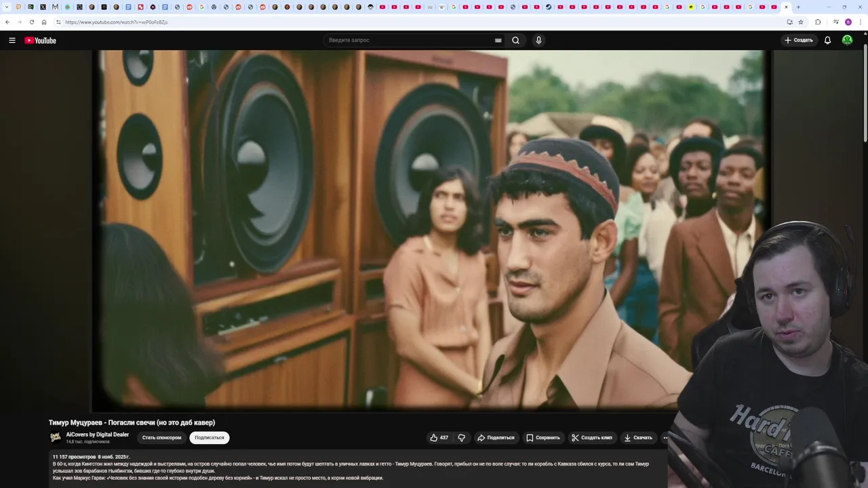Open a new browser tab with plus
This screenshot has width=868, height=488.
point(798,7)
